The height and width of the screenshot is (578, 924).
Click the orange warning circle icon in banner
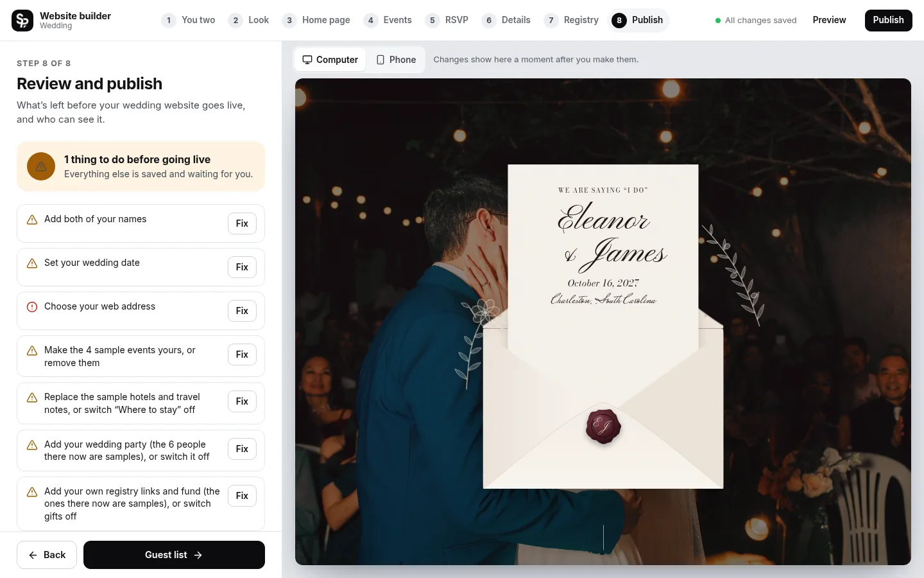[x=41, y=166]
